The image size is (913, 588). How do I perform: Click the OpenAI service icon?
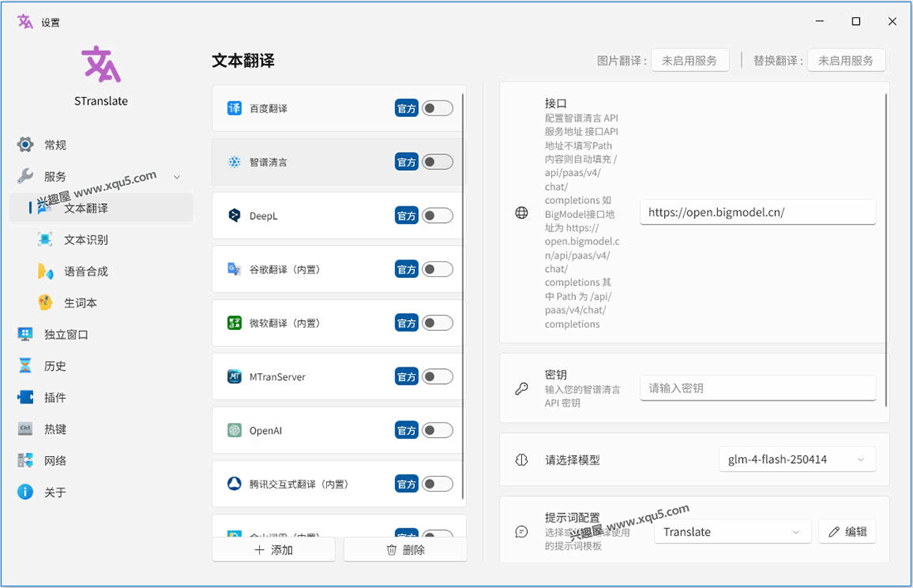tap(234, 430)
